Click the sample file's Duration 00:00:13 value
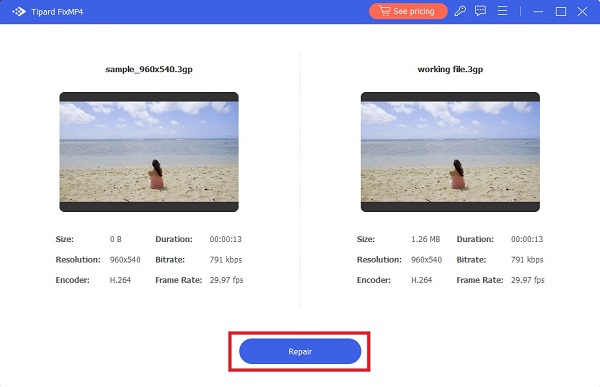Viewport: 600px width, 387px height. point(226,239)
